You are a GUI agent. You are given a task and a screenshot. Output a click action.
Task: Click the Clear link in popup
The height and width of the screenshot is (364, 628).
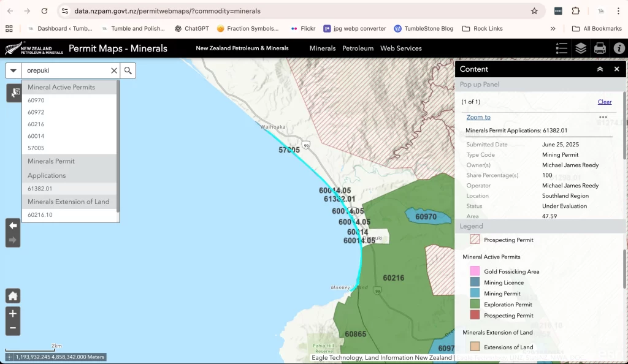tap(604, 102)
